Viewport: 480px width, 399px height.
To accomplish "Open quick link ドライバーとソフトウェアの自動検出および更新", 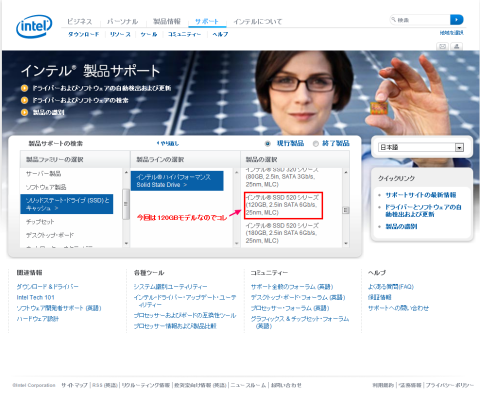I will click(x=423, y=211).
